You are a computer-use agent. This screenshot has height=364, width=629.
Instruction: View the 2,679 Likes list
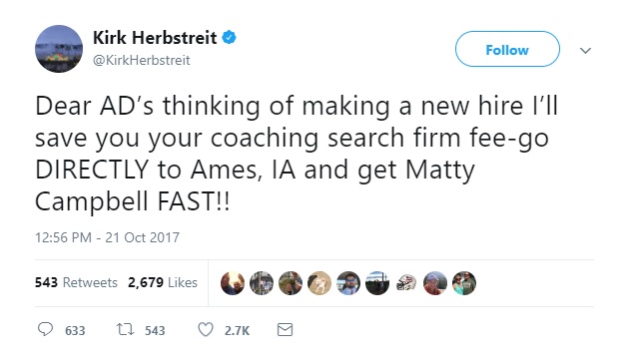(x=163, y=282)
